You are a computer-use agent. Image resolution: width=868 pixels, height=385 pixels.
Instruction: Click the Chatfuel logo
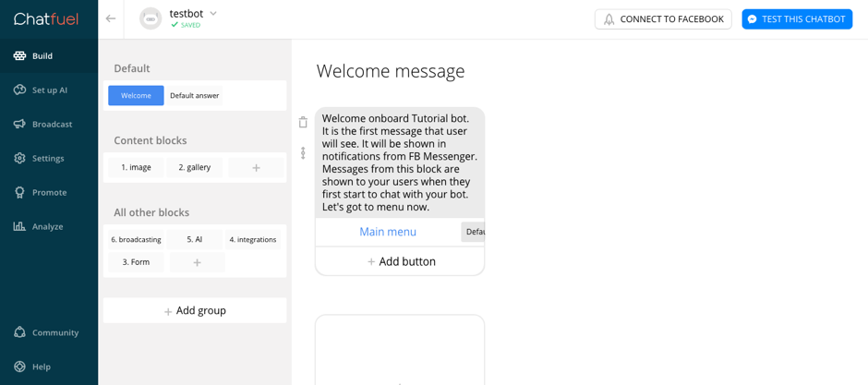click(46, 19)
